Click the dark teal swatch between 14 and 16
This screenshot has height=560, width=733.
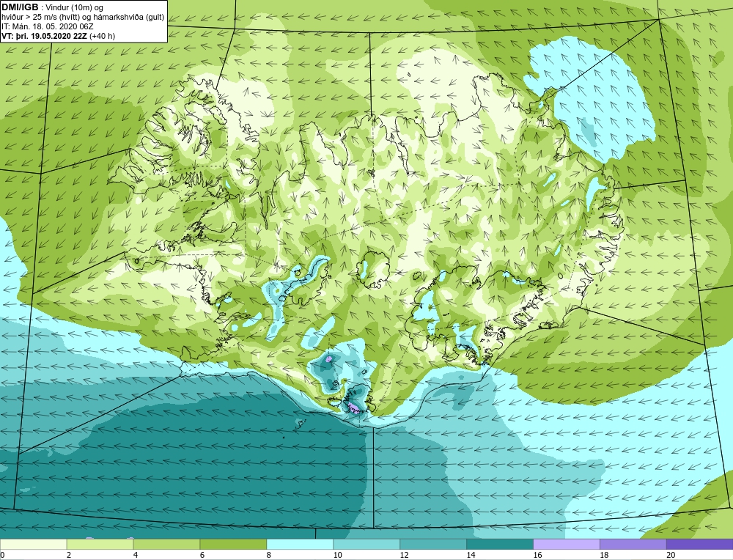click(x=500, y=544)
